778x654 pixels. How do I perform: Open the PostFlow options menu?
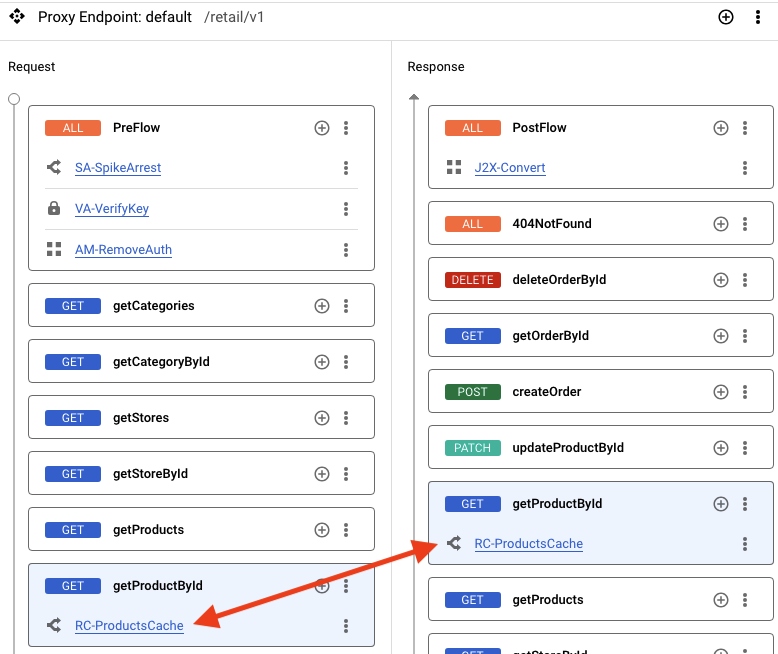(x=745, y=128)
